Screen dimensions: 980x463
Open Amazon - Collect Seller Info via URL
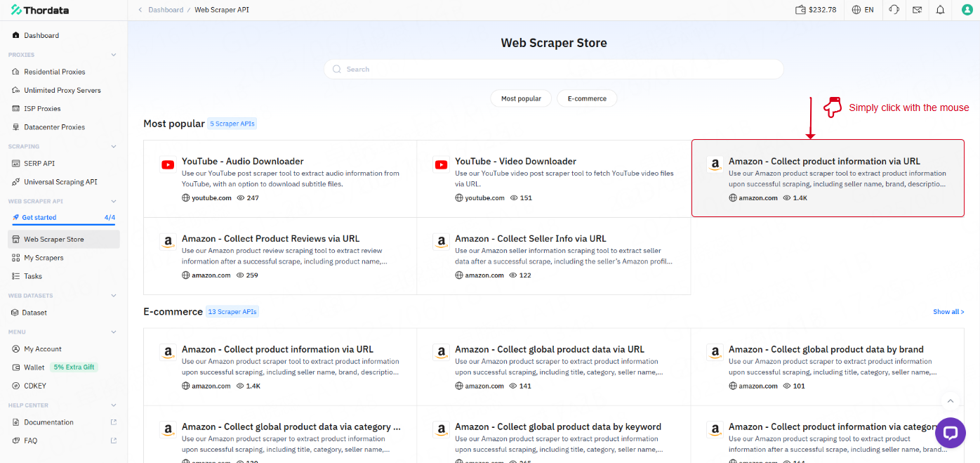pos(554,256)
